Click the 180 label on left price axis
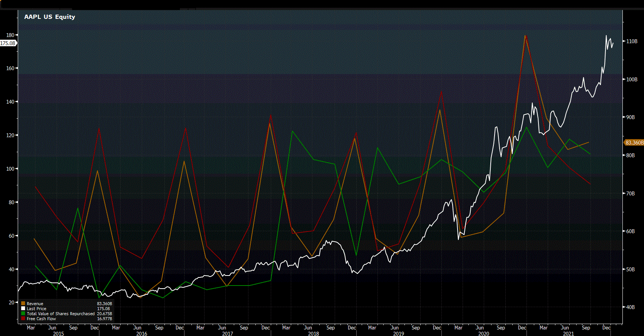 click(x=10, y=35)
